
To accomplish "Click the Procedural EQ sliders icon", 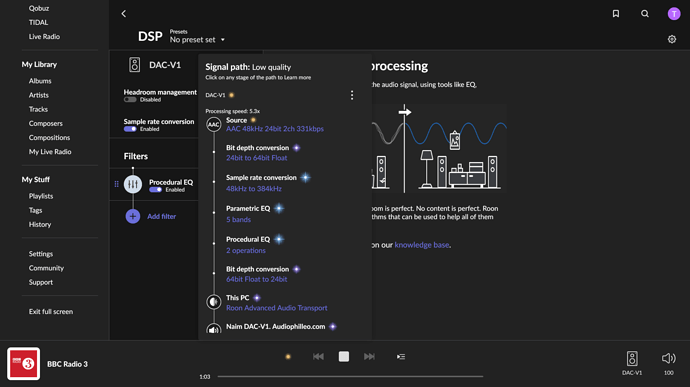I will pos(133,184).
